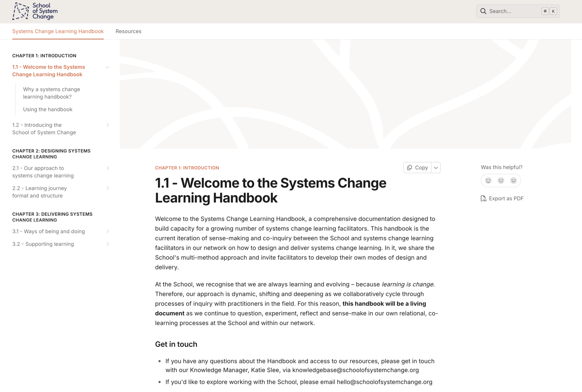This screenshot has width=582, height=392.
Task: Open 1.2 Introducing the School of System Change
Action: tap(44, 129)
